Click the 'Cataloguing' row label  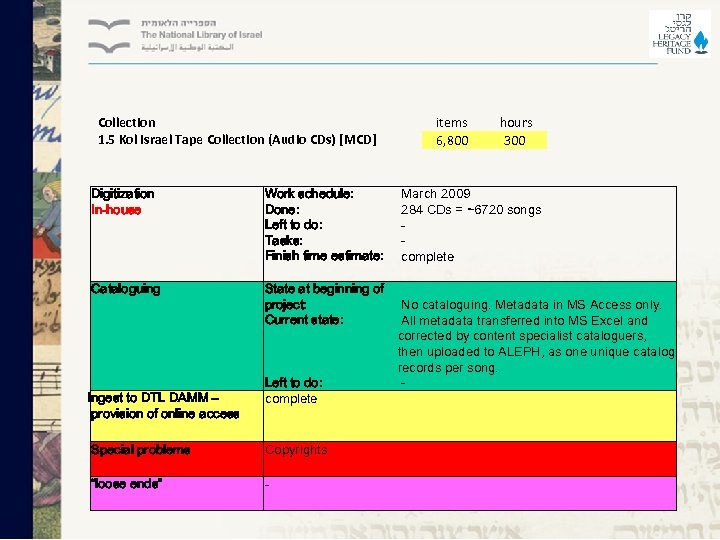tap(125, 289)
